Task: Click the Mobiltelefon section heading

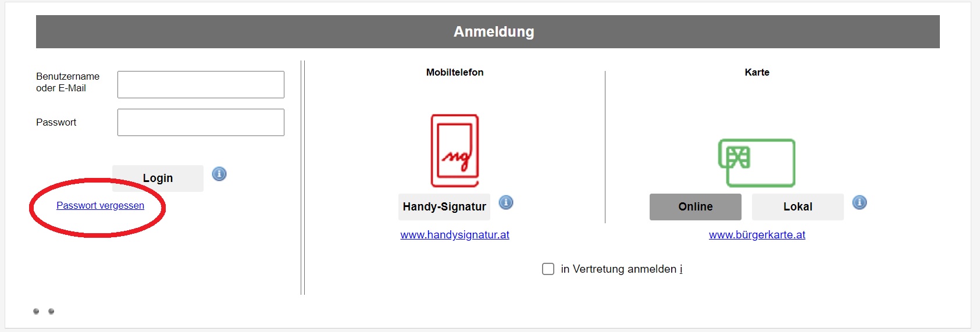Action: (455, 73)
